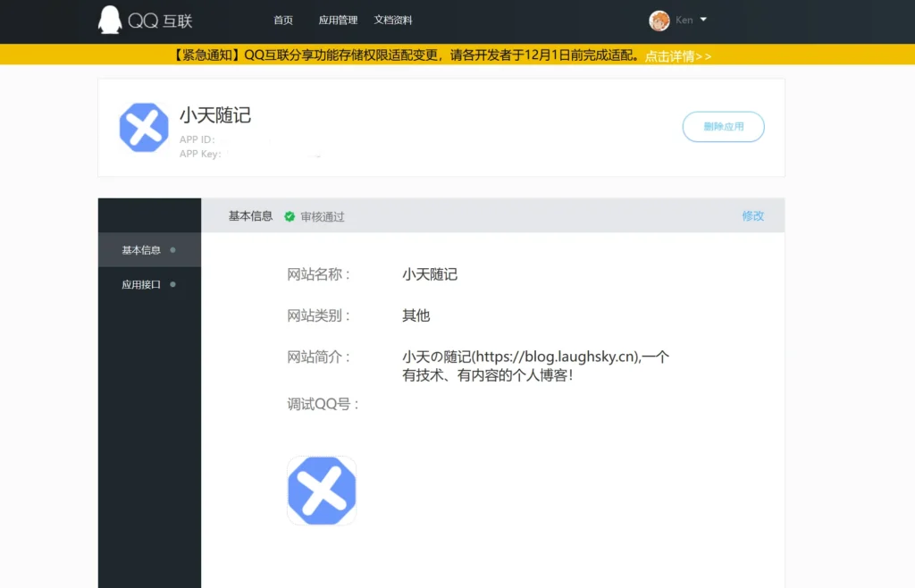This screenshot has width=915, height=588.
Task: Click the dot indicator beside 基本信息 sidebar item
Action: coord(175,251)
